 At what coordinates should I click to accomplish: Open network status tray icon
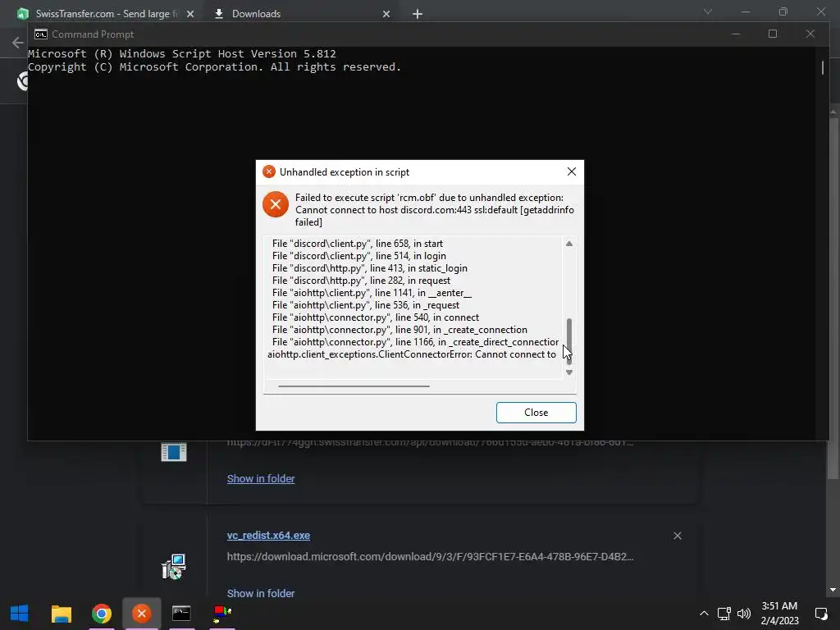coord(724,614)
